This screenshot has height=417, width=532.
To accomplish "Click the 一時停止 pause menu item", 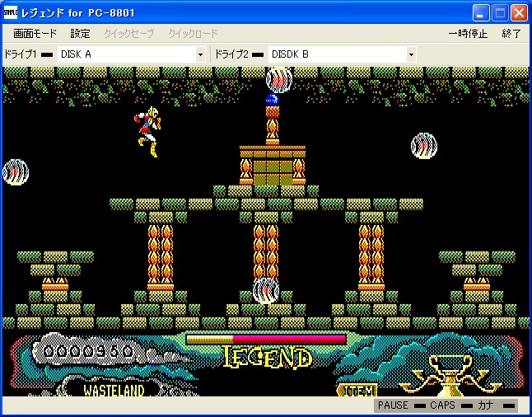I will click(468, 34).
